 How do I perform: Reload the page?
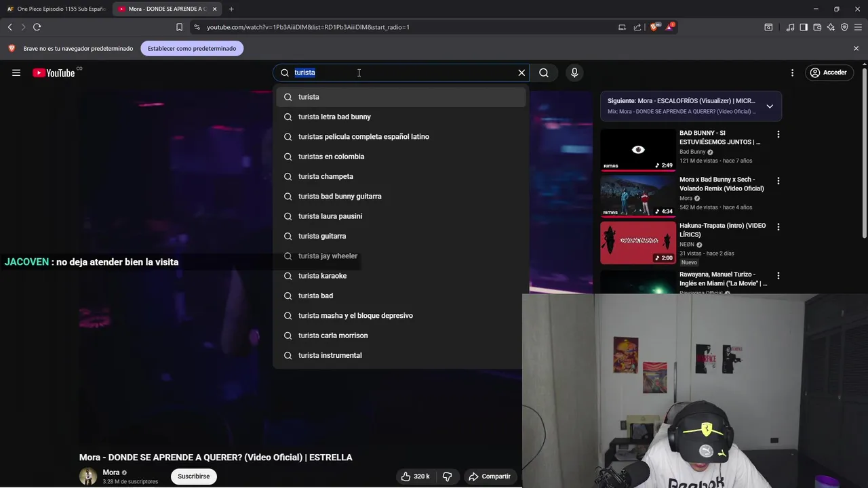pyautogui.click(x=37, y=27)
